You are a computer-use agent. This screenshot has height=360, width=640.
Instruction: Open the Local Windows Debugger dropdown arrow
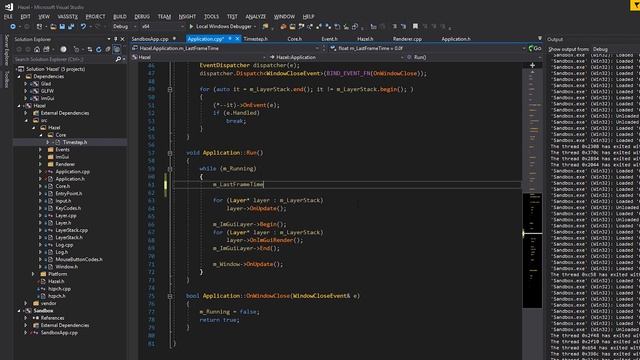pos(255,27)
